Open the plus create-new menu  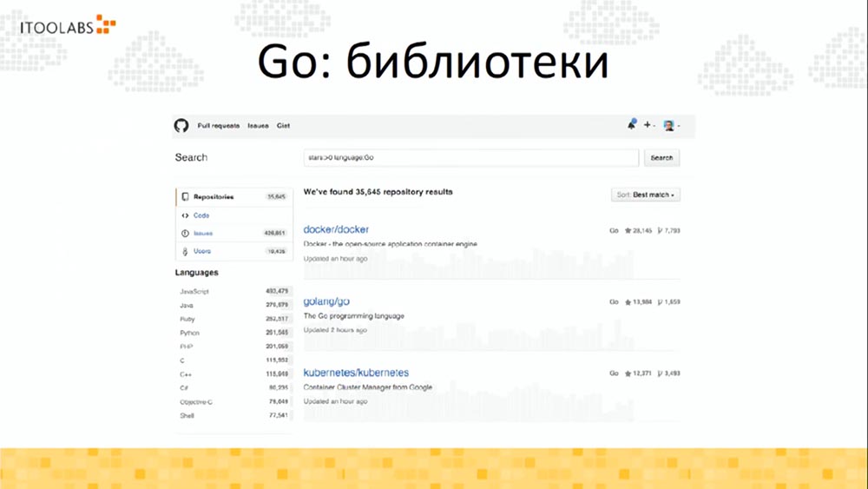(x=648, y=125)
